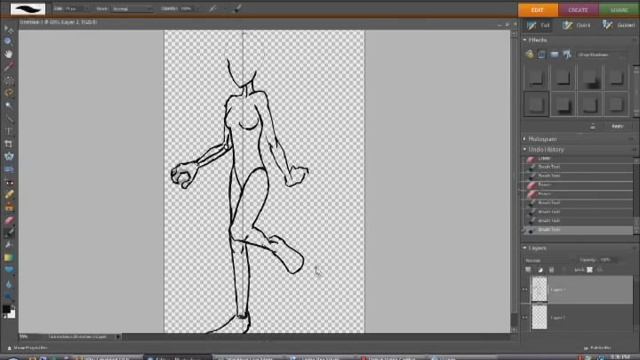Switch to Full edit mode
The width and height of the screenshot is (640, 360).
point(539,25)
